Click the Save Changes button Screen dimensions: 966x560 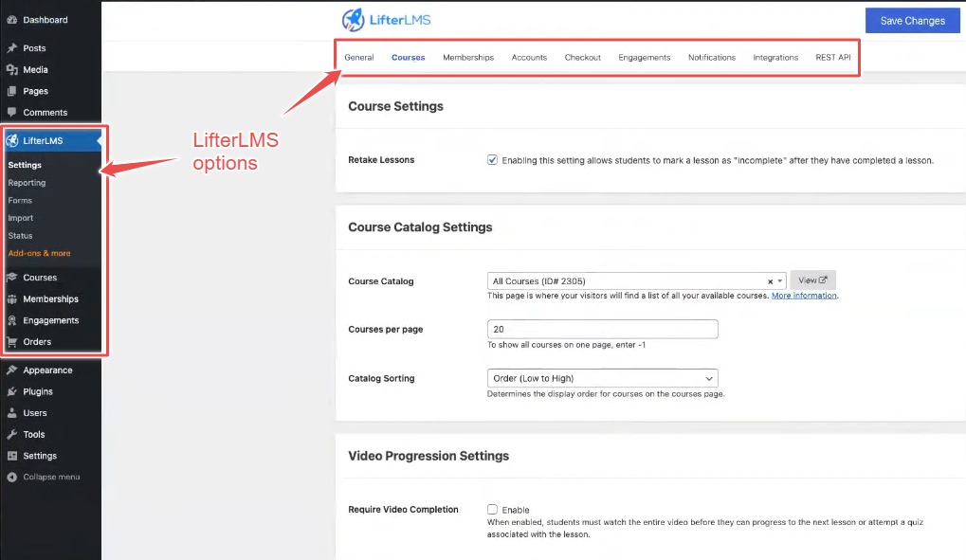[x=912, y=20]
